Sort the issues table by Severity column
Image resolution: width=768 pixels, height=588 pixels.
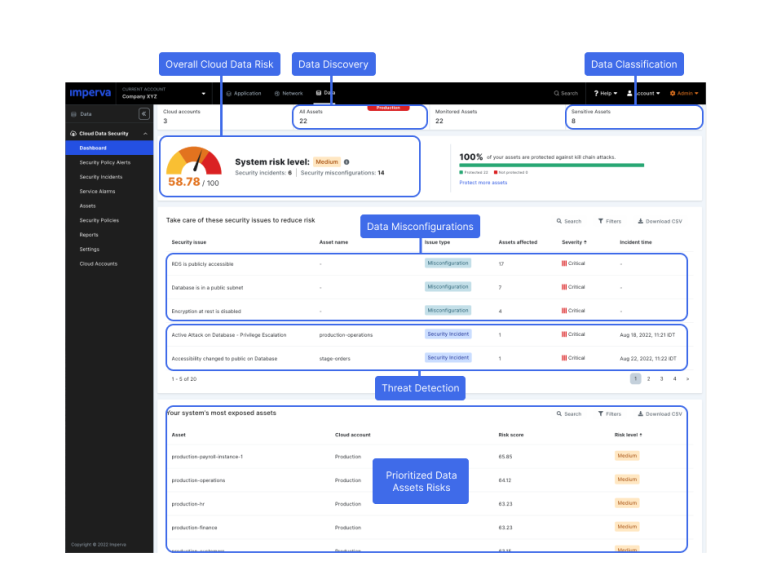coord(574,242)
